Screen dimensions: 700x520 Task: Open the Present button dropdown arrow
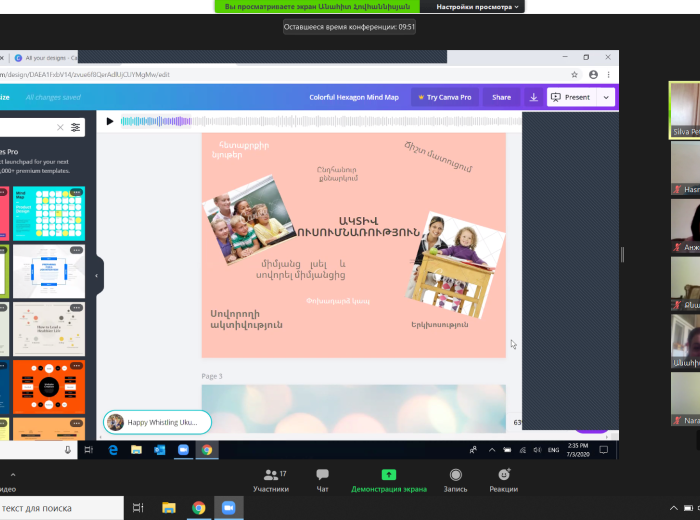606,97
